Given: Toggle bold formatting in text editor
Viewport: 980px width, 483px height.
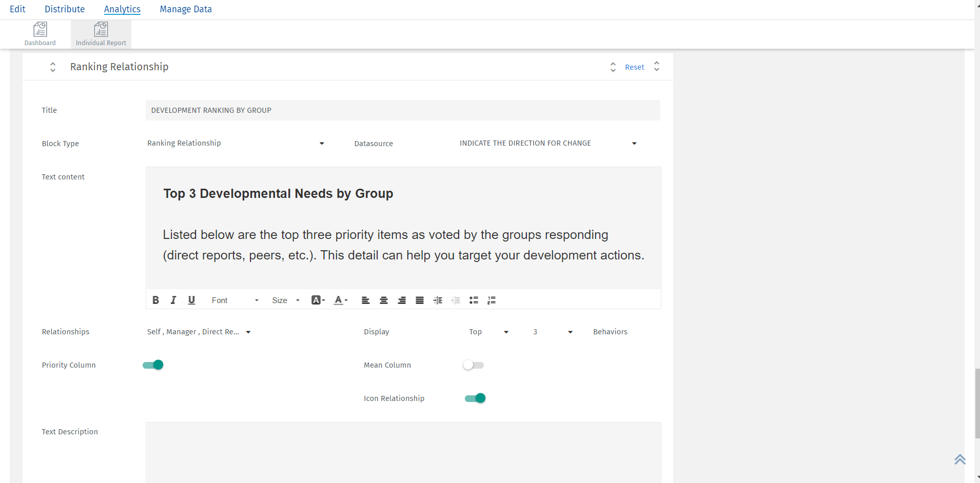Looking at the screenshot, I should pos(155,300).
